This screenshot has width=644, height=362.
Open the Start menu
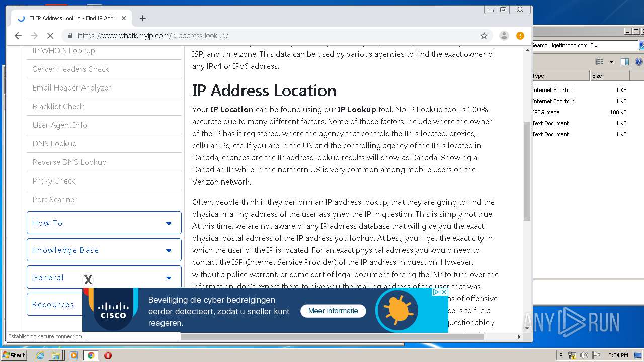tap(14, 355)
